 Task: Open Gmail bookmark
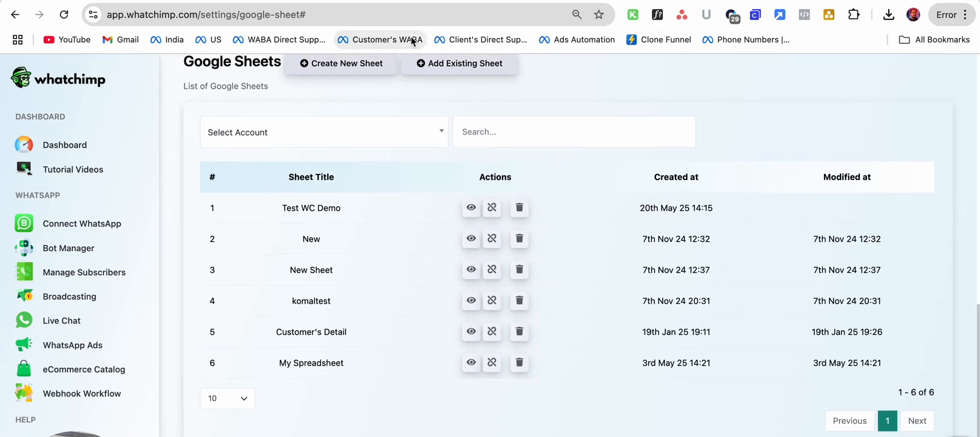[120, 40]
